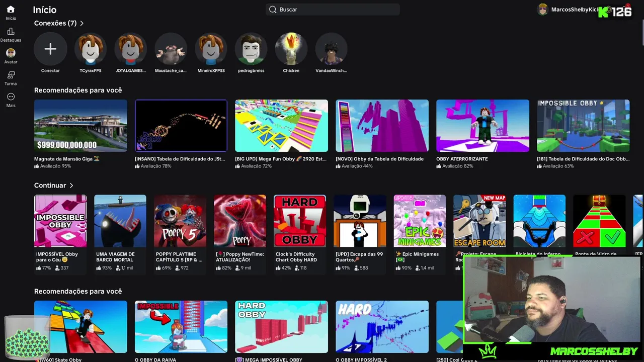Open Chicken connection avatar
This screenshot has width=644, height=362.
point(291,49)
